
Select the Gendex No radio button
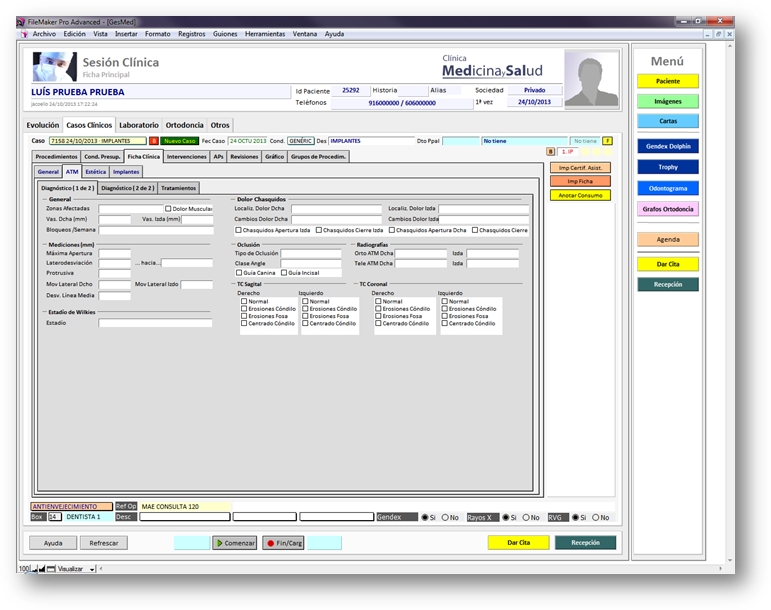tap(445, 518)
